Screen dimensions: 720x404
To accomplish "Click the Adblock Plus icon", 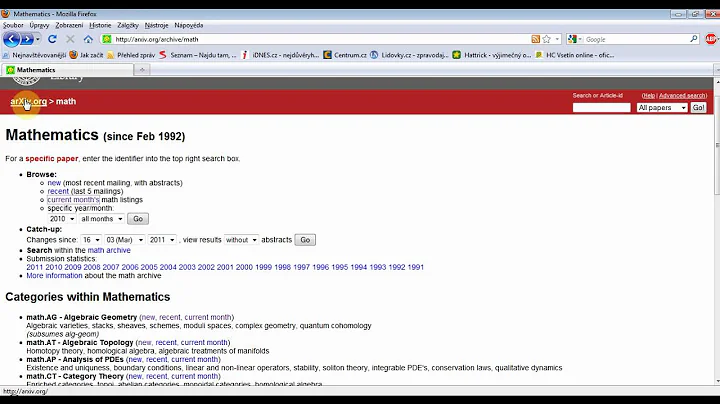I will point(710,39).
